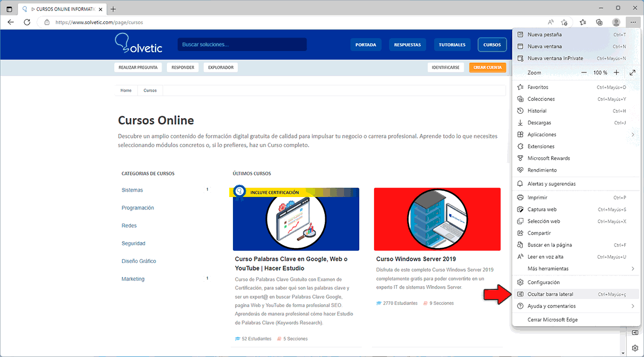Image resolution: width=644 pixels, height=357 pixels.
Task: Open the Favorites toolbar icon
Action: [583, 23]
